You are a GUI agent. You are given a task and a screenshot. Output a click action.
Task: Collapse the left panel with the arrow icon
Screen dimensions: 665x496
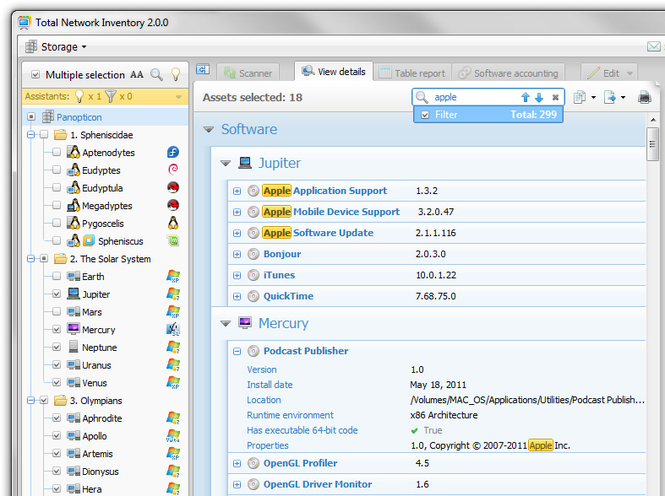pos(203,69)
